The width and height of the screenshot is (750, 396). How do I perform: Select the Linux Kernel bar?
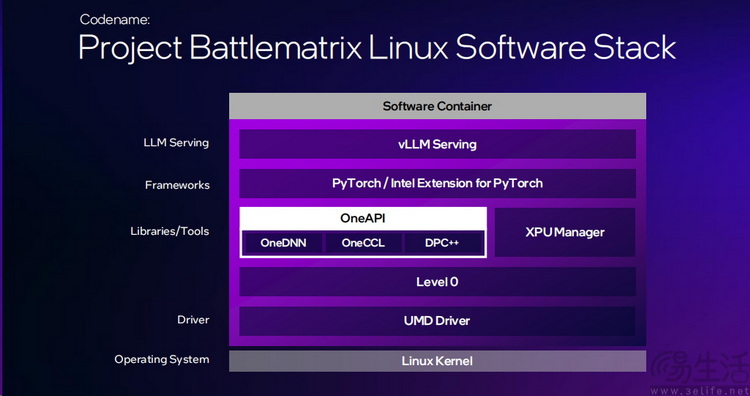pos(437,361)
